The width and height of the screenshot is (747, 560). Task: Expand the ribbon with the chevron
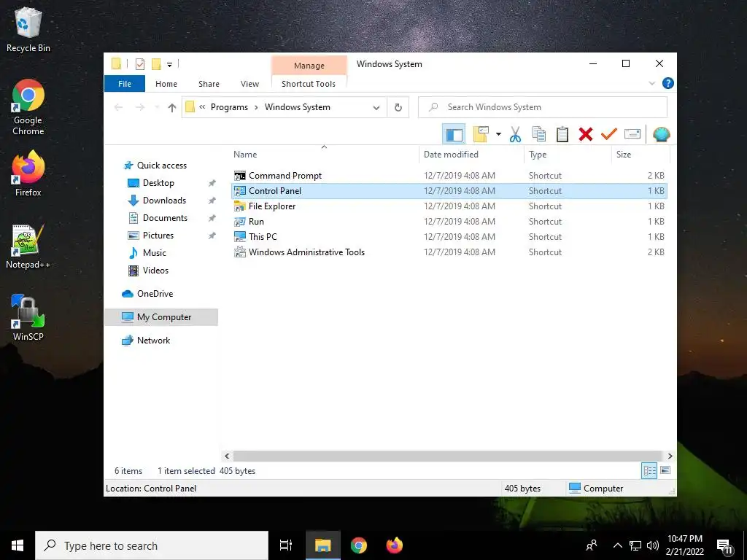point(651,84)
